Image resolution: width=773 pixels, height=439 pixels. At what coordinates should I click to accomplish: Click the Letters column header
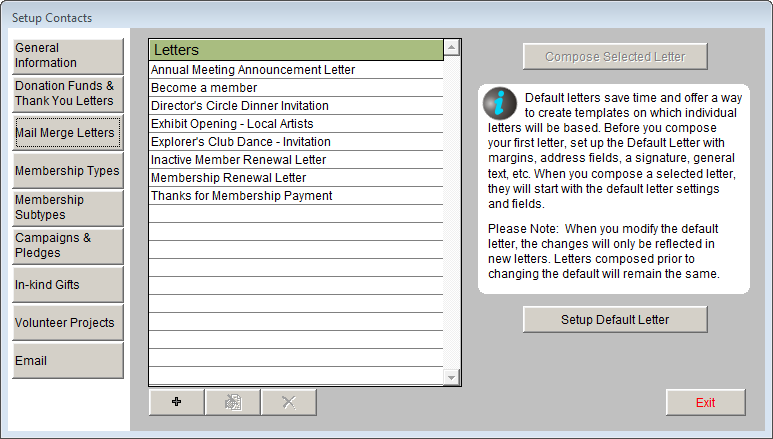click(296, 50)
